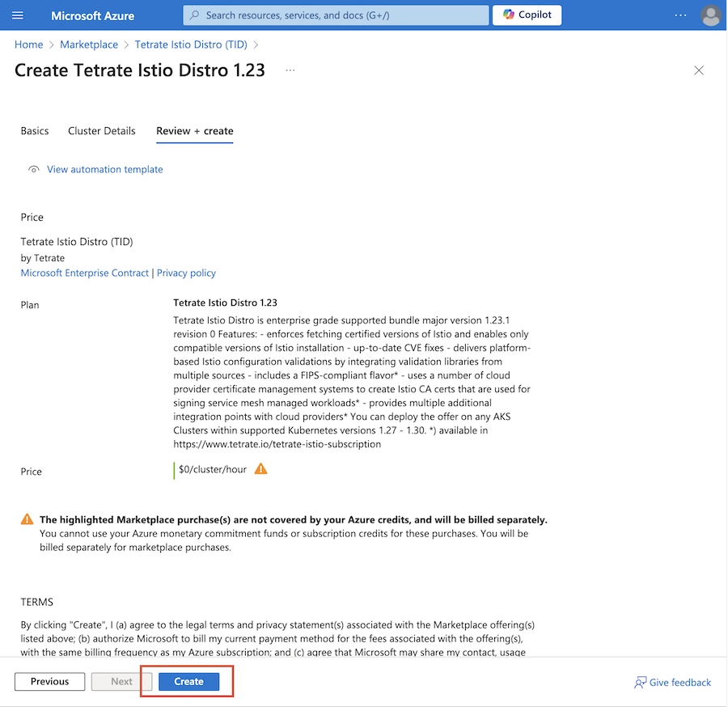Click the 'TERMS' heading
The image size is (728, 707).
[37, 602]
